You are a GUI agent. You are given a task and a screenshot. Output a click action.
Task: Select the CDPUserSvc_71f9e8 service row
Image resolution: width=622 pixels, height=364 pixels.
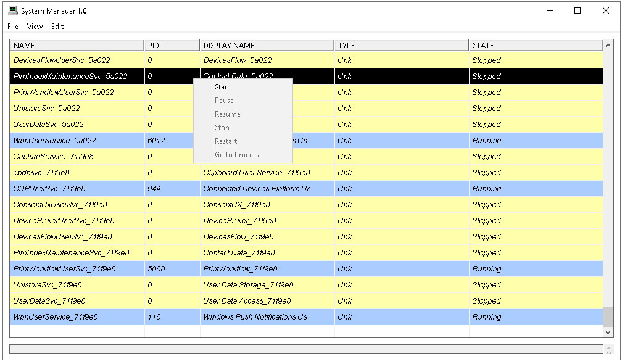[306, 189]
